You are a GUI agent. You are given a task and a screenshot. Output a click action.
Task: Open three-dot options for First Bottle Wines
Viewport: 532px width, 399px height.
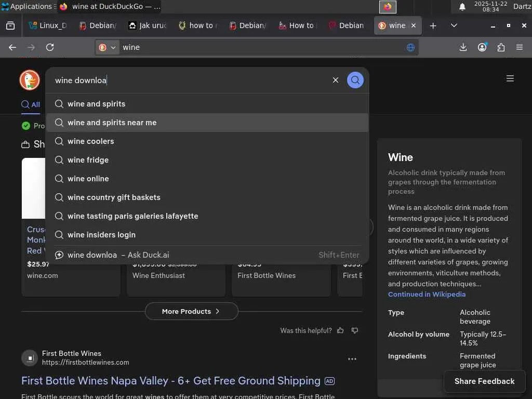352,359
